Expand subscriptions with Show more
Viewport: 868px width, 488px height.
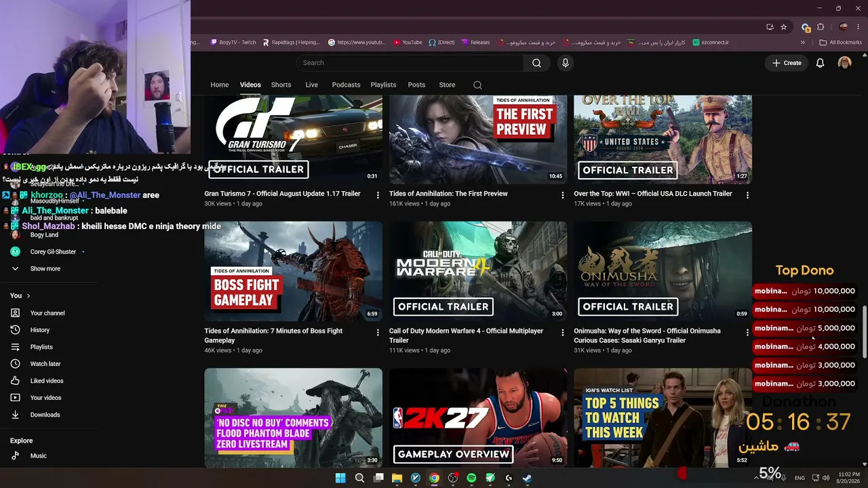pos(45,268)
